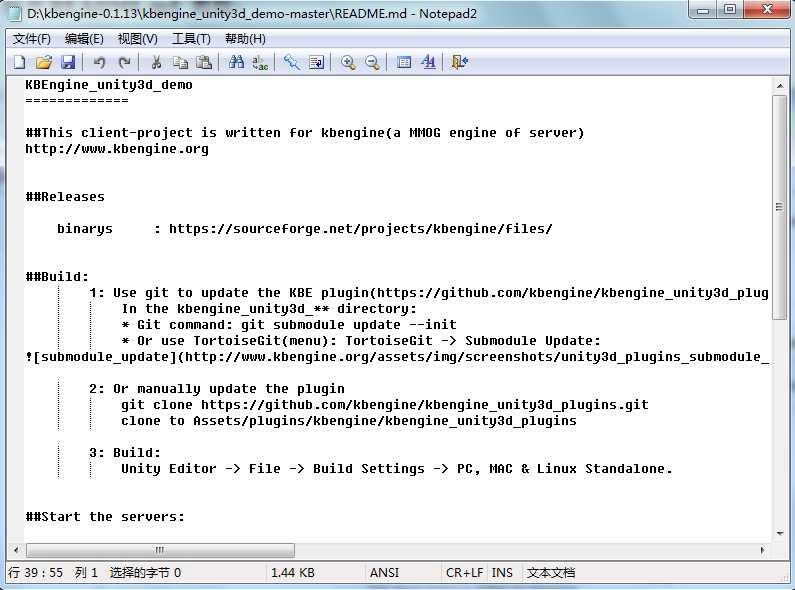
Task: Zoom out with the magnifier minus icon
Action: coord(372,62)
